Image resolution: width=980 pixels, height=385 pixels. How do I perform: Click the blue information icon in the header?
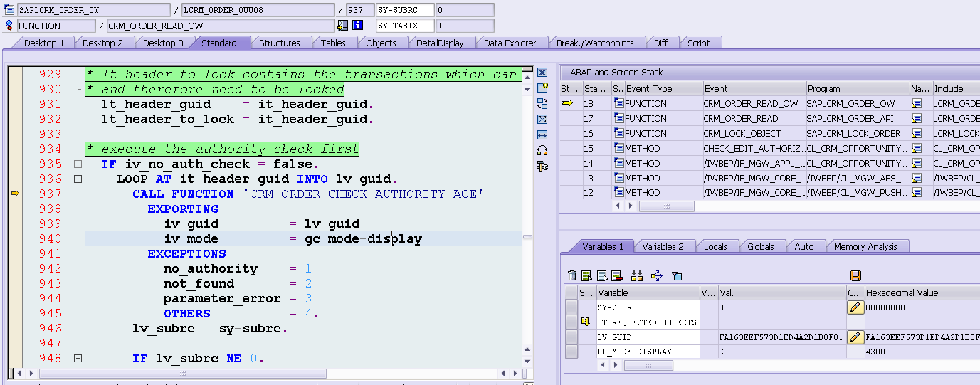[x=358, y=26]
